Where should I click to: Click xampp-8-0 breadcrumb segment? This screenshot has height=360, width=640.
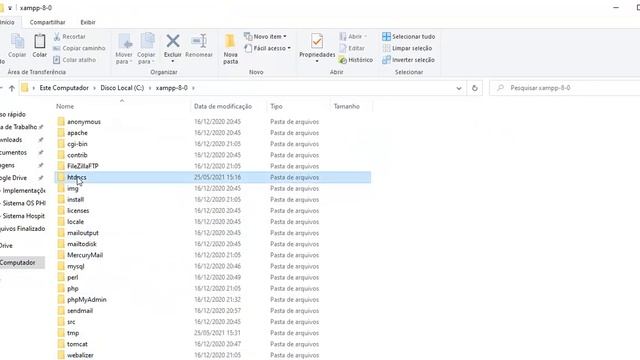click(x=172, y=88)
